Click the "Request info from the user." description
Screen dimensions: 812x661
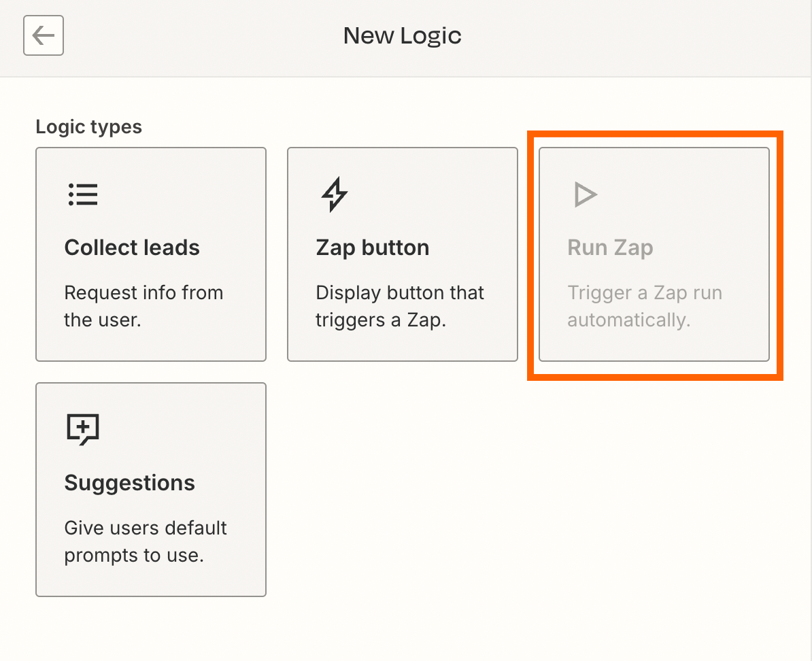pyautogui.click(x=143, y=306)
